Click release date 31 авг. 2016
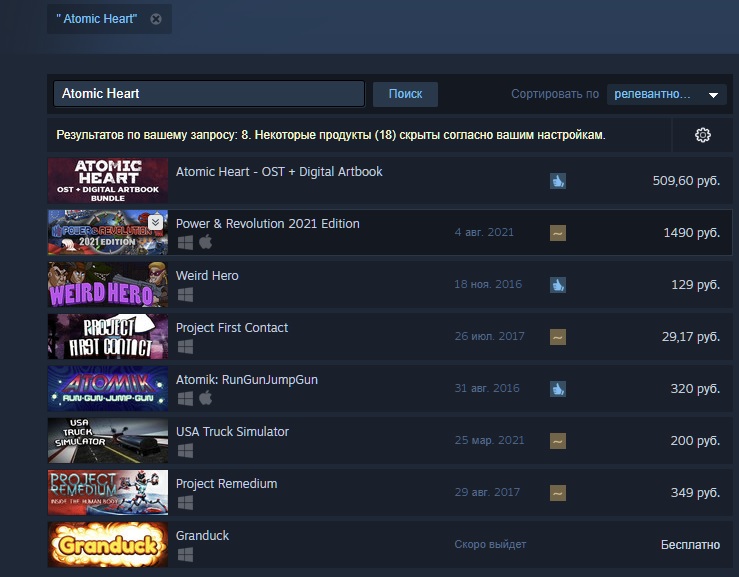This screenshot has width=739, height=577. point(487,388)
